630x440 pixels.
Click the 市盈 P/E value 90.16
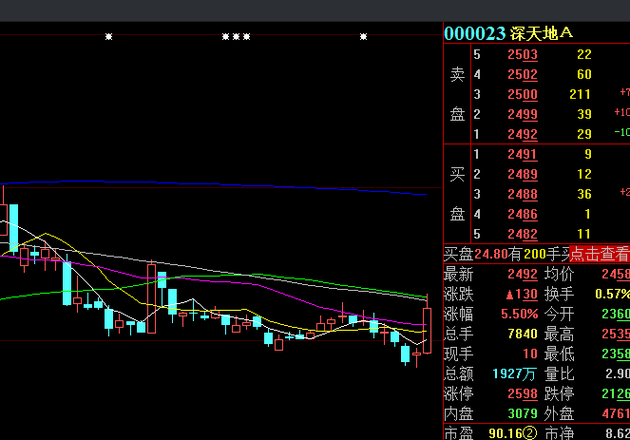click(x=505, y=434)
